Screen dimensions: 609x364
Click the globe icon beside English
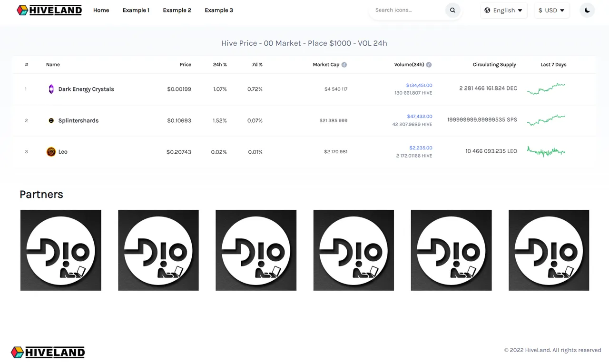[x=487, y=10]
